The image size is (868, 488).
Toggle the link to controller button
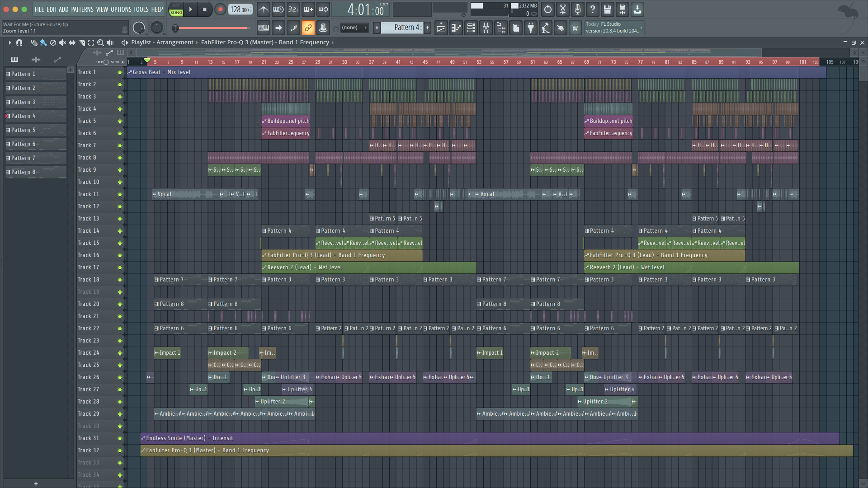coord(308,28)
